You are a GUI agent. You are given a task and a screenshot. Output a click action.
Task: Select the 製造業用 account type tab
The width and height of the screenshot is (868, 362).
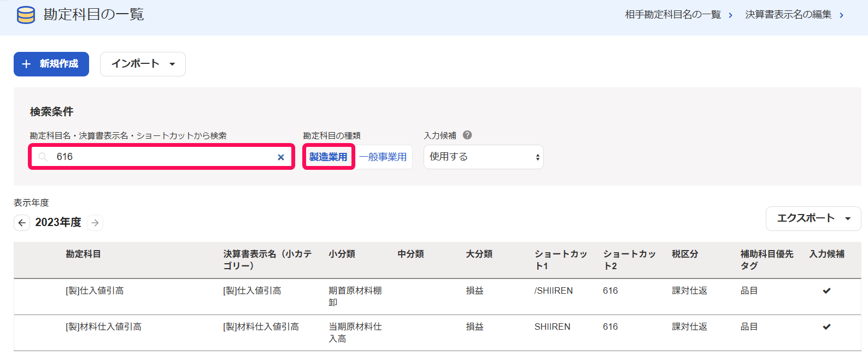click(x=329, y=157)
